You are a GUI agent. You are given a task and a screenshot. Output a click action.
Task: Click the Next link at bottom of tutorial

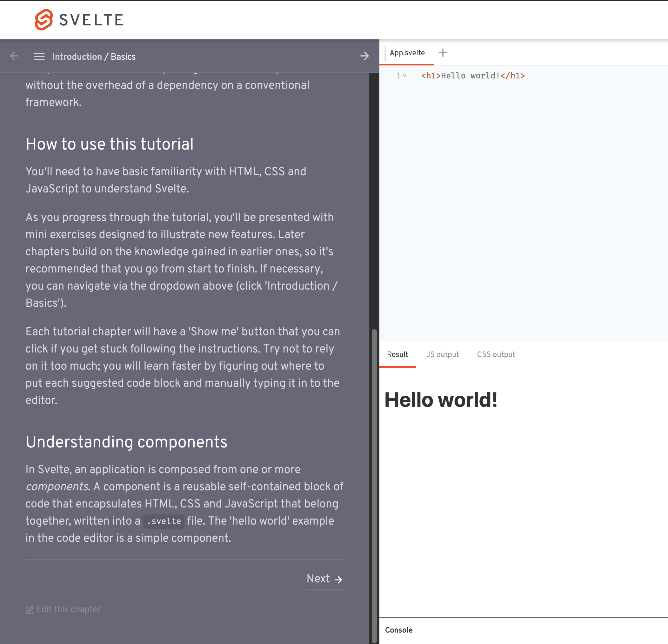pos(325,579)
